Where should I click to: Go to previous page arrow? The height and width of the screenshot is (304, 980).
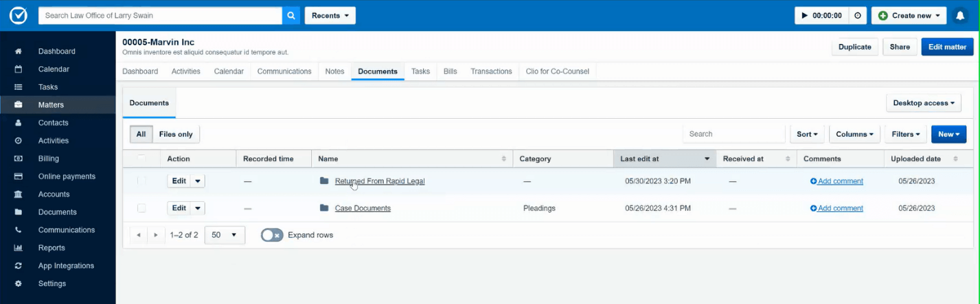139,235
